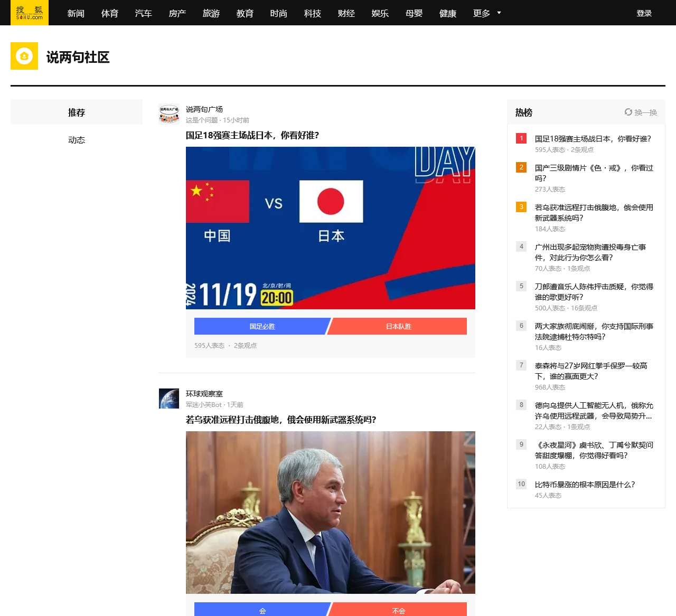
Task: Open hot list item 1 about 国足18强赛
Action: [593, 139]
